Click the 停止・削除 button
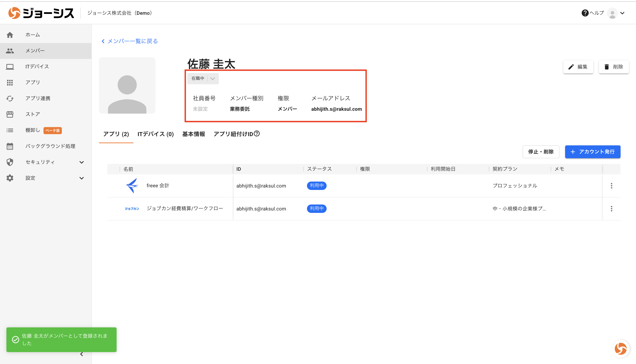Screen dimensions: 636x364 point(541,152)
